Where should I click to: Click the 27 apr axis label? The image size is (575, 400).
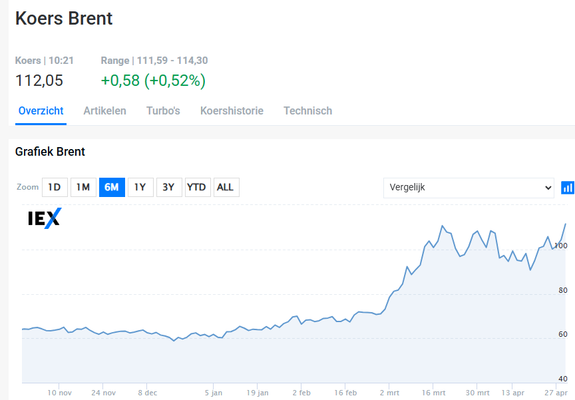pos(556,393)
